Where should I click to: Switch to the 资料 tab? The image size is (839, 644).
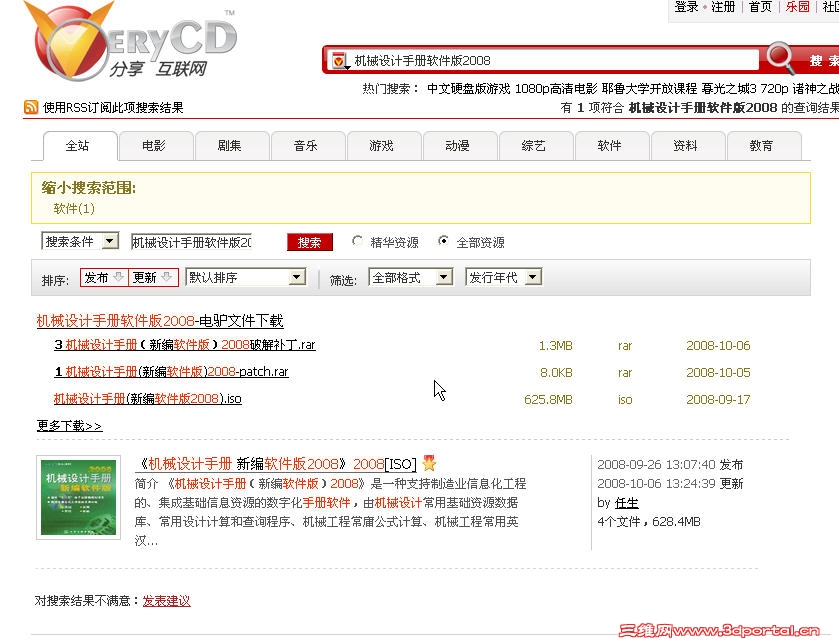pyautogui.click(x=687, y=145)
